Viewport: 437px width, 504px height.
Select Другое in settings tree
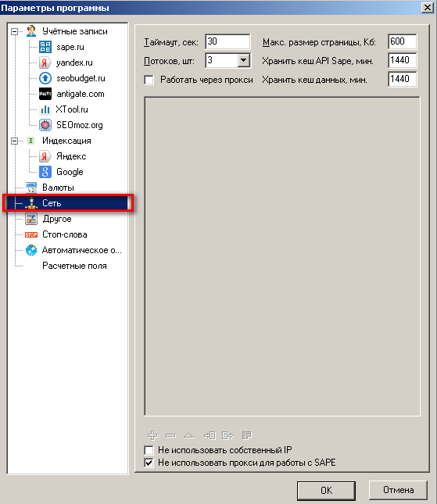tap(57, 219)
